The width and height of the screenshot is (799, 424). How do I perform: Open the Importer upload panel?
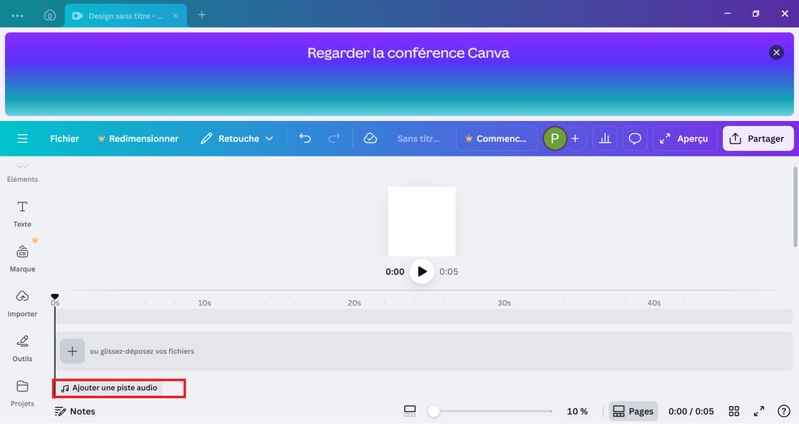(x=22, y=303)
